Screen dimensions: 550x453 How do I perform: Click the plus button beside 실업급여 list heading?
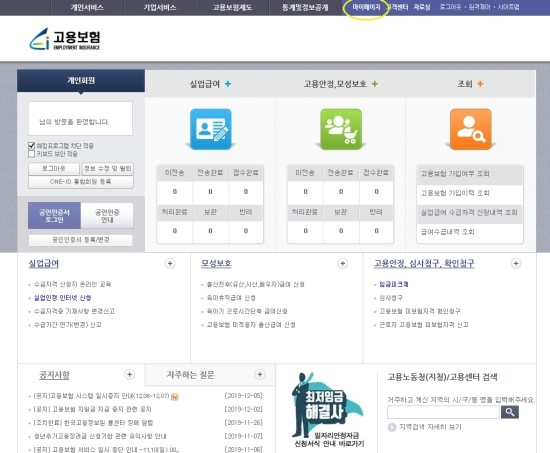tap(170, 264)
